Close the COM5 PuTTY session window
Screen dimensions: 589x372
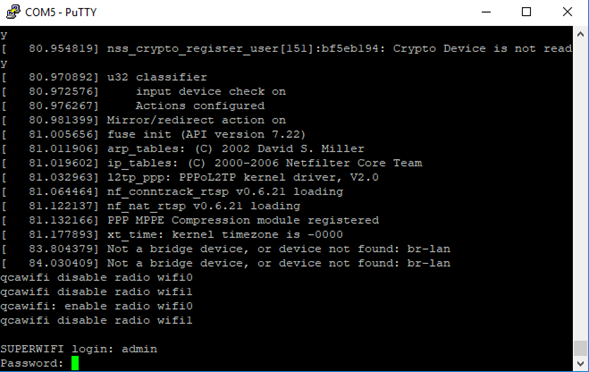tap(567, 12)
